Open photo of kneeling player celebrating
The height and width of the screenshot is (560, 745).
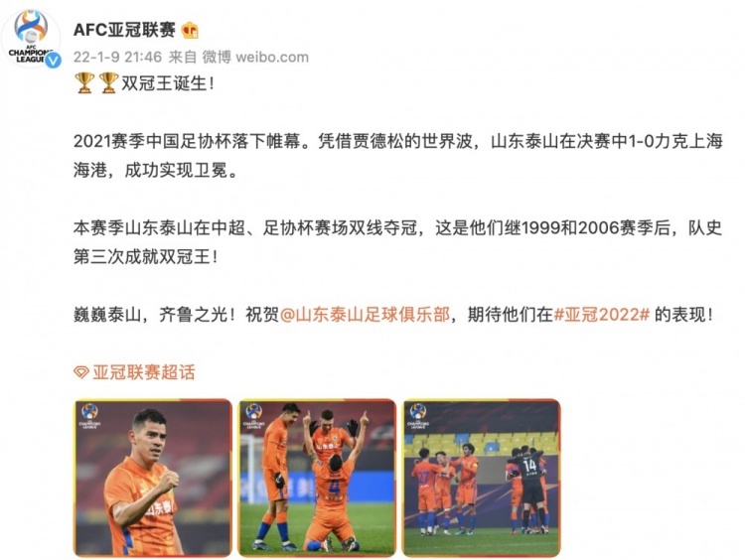click(317, 478)
